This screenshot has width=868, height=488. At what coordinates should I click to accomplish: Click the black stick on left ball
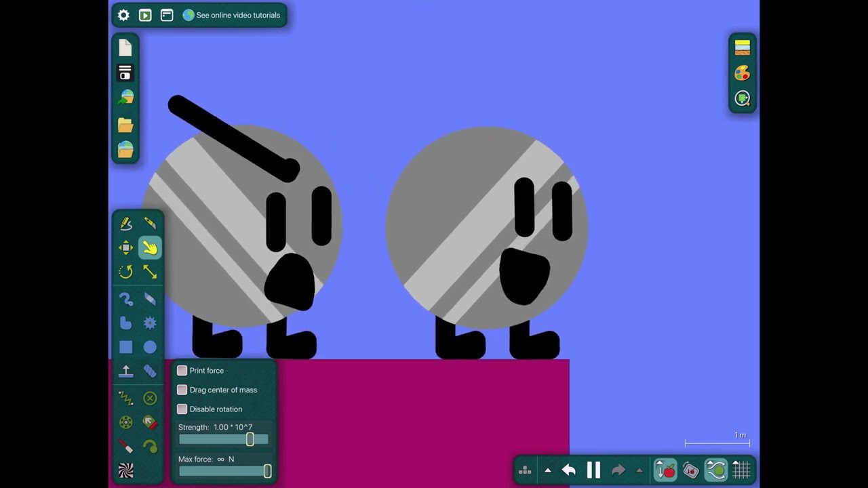[234, 138]
